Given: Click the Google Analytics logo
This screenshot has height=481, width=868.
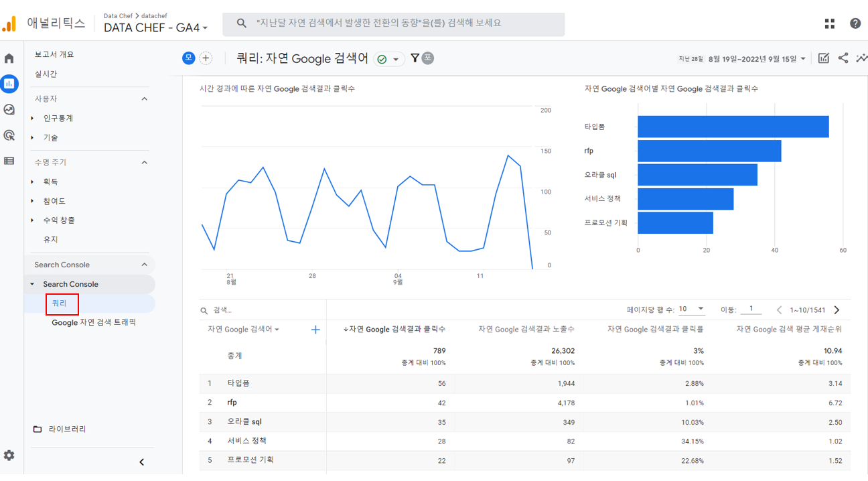Looking at the screenshot, I should [9, 24].
